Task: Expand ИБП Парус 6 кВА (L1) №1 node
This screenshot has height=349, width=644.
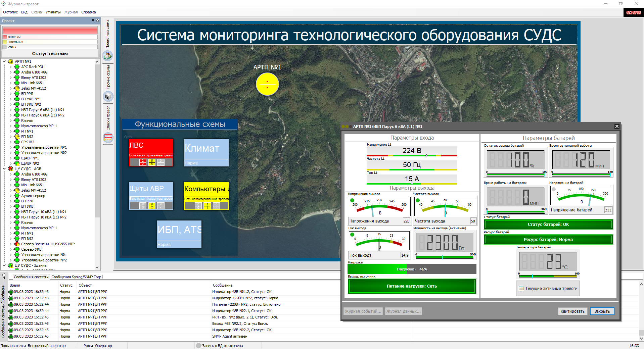Action: click(x=11, y=110)
